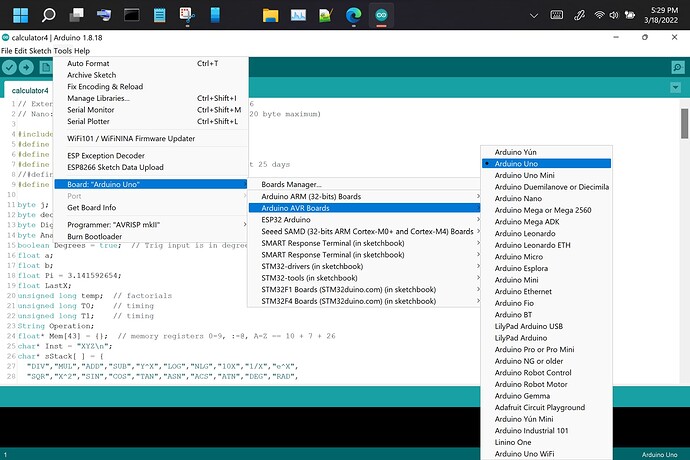Screen dimensions: 690x460
Task: Open the Sketch menu in menu bar
Action: 42,51
